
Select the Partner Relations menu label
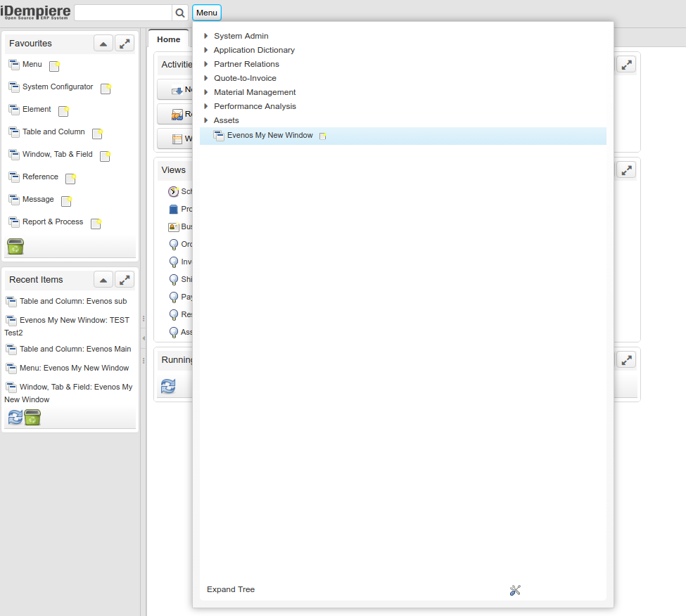[x=246, y=64]
